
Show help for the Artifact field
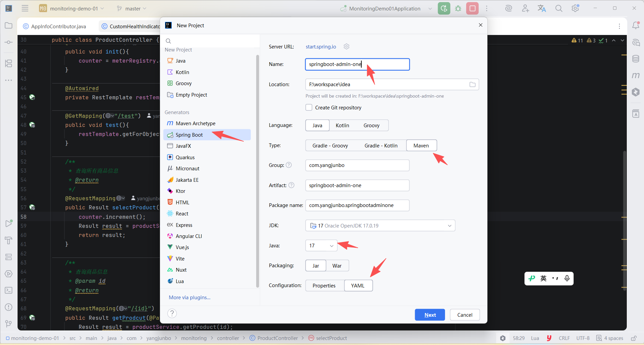[x=291, y=185]
